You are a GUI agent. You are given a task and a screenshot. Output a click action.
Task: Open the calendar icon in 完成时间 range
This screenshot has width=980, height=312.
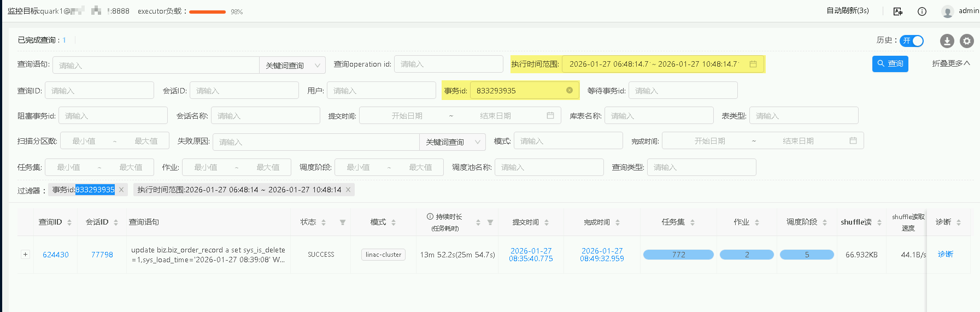pos(853,140)
